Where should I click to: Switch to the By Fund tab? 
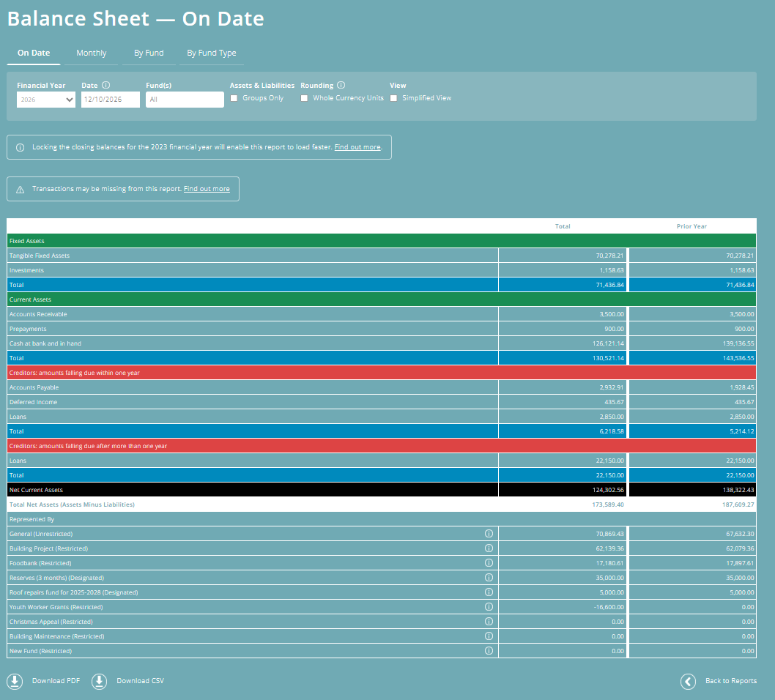point(149,53)
